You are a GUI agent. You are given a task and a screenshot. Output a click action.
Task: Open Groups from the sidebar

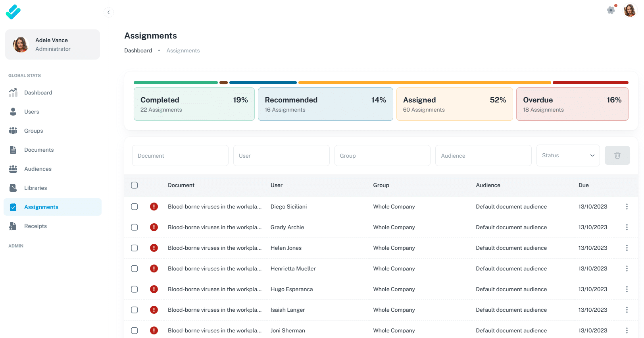tap(52, 131)
